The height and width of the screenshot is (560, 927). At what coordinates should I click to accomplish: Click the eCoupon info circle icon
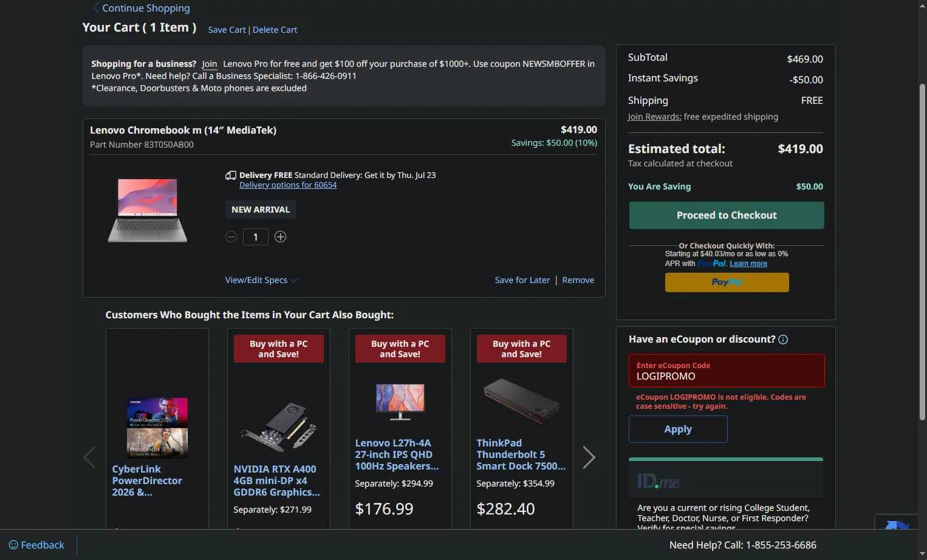point(783,340)
